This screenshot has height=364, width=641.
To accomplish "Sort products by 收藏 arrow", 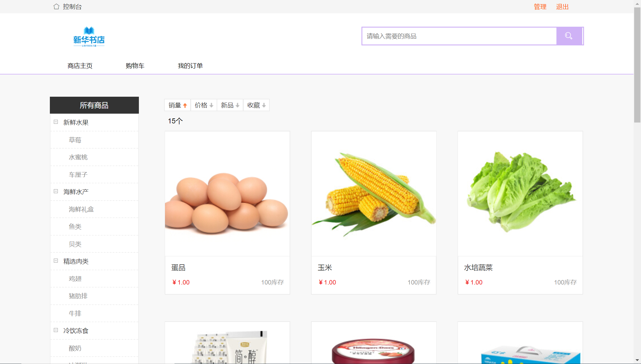I will click(x=264, y=105).
